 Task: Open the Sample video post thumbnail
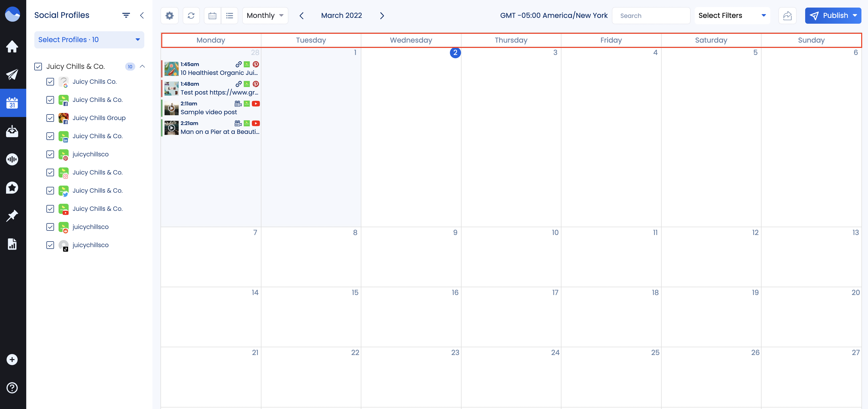point(171,108)
